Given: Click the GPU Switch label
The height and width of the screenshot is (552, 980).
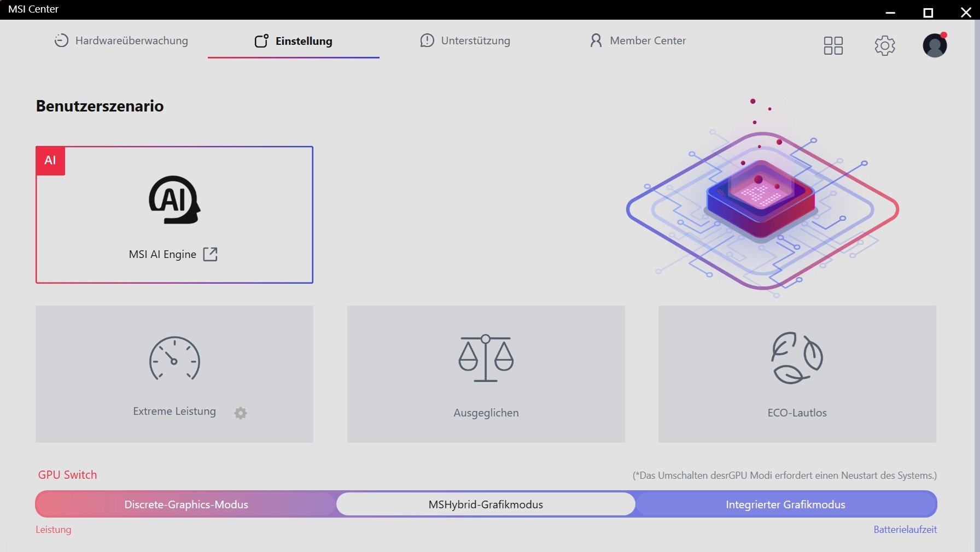Looking at the screenshot, I should 67,475.
